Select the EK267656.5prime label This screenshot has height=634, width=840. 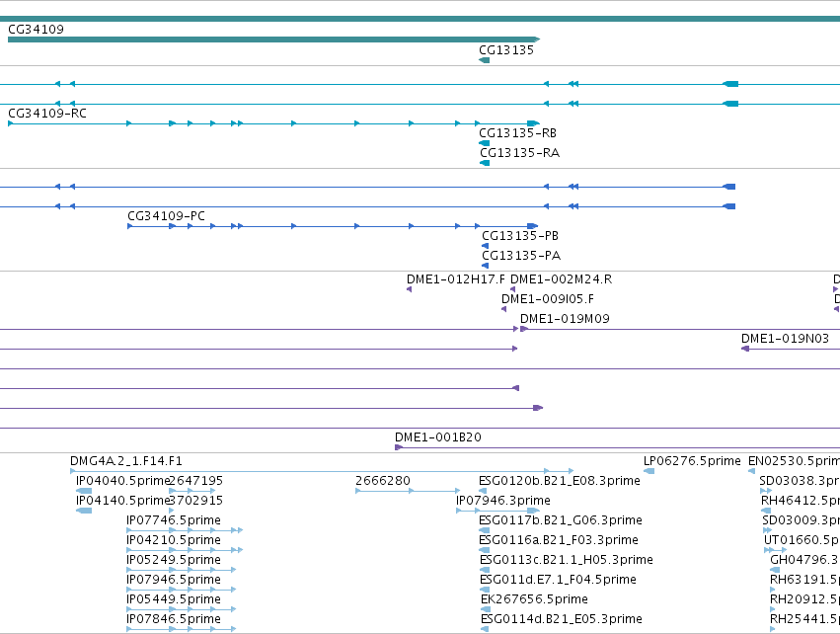534,600
